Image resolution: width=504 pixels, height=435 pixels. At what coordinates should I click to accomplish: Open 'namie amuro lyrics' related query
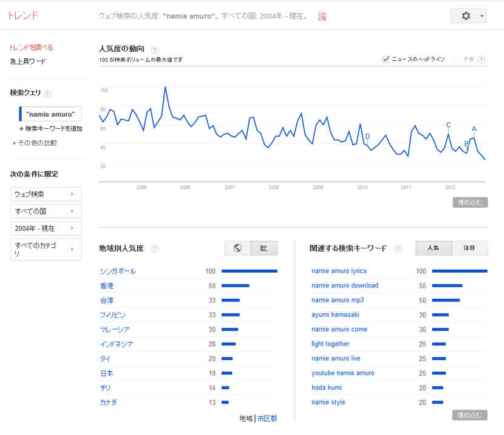(x=339, y=271)
